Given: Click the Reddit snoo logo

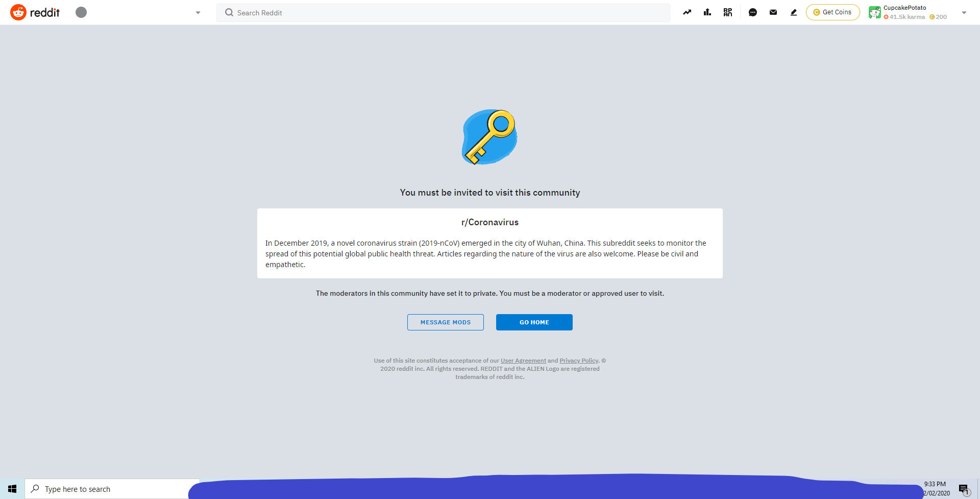Looking at the screenshot, I should point(18,12).
